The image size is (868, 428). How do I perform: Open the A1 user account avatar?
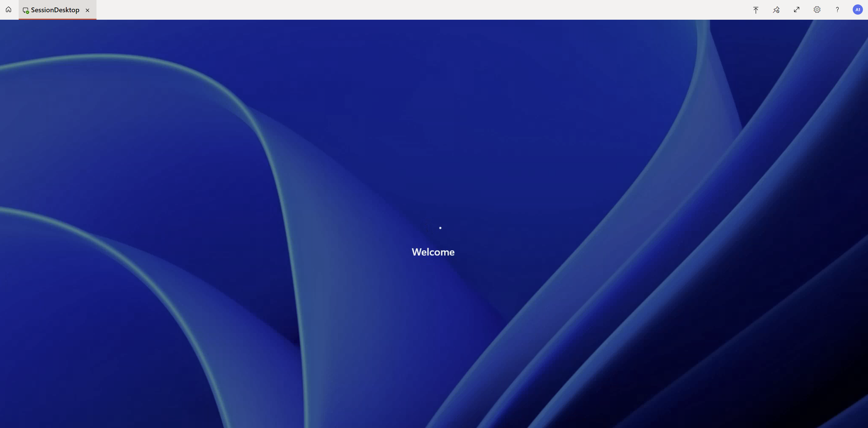[x=857, y=10]
